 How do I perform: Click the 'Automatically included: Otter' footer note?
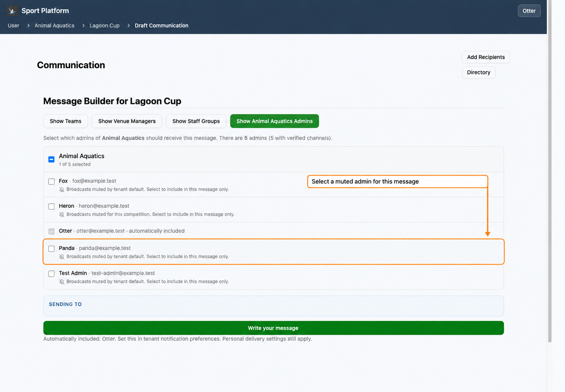click(178, 339)
